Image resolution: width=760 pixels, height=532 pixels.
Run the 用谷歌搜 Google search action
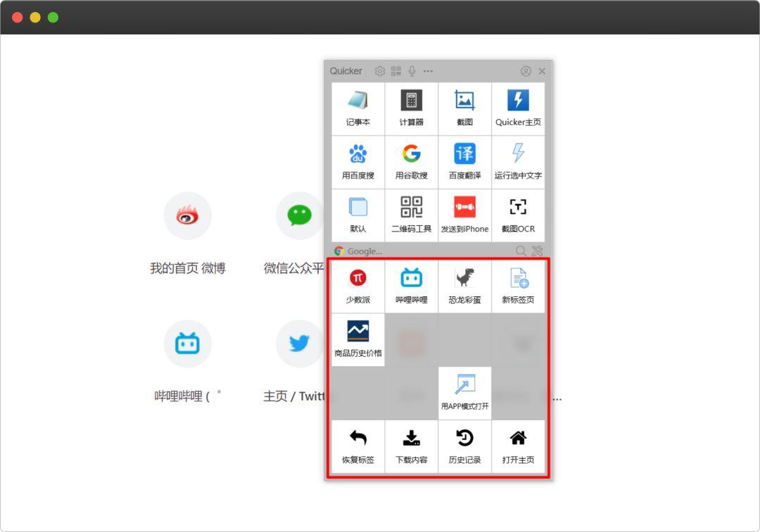(412, 163)
